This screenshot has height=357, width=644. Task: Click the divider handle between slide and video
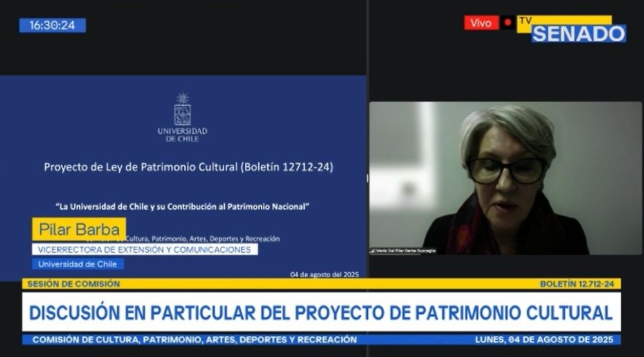click(x=368, y=178)
